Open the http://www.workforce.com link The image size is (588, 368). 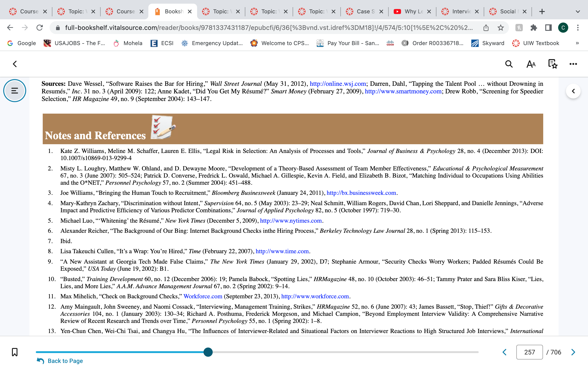(x=315, y=296)
